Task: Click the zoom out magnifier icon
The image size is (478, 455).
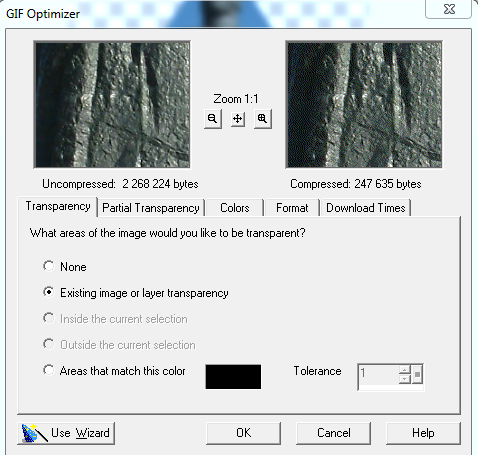Action: point(213,119)
